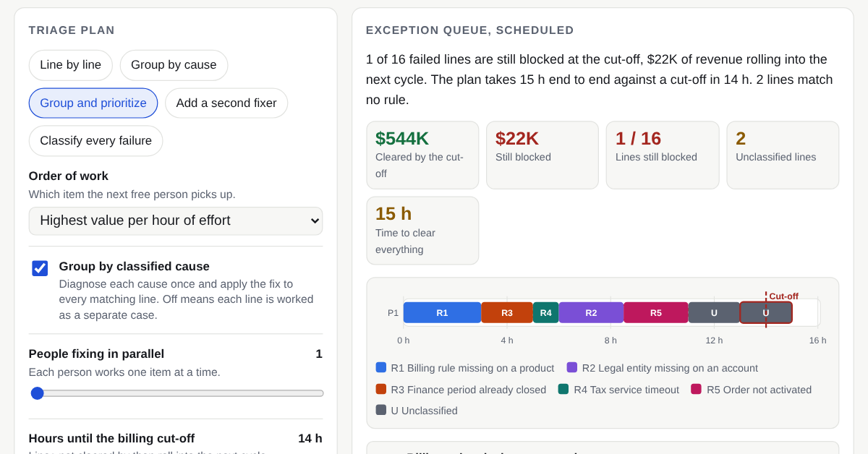
Task: Click the orange R3 legend swatch
Action: point(381,389)
